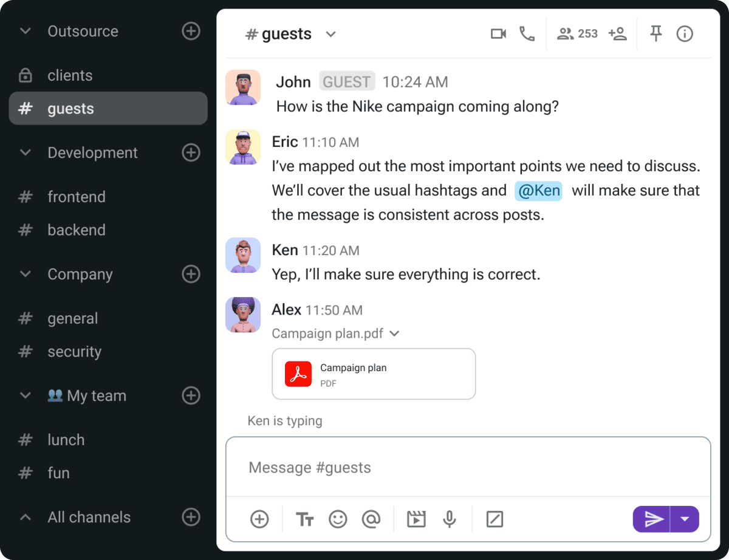729x560 pixels.
Task: Open the emoji picker
Action: pos(338,519)
